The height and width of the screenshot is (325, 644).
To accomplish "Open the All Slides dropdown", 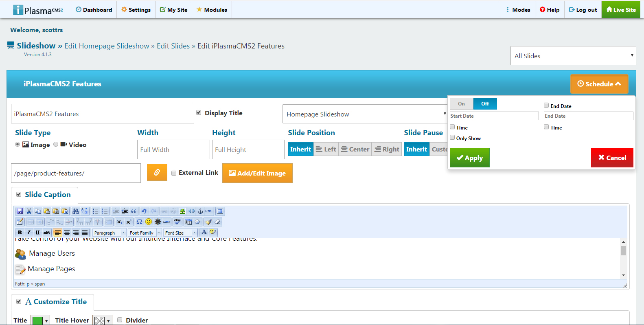I will click(x=573, y=56).
